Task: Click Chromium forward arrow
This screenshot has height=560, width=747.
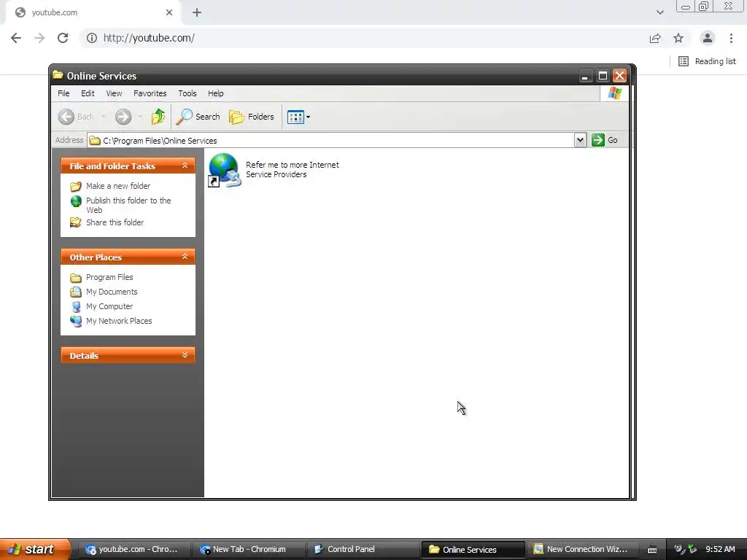Action: pyautogui.click(x=39, y=38)
